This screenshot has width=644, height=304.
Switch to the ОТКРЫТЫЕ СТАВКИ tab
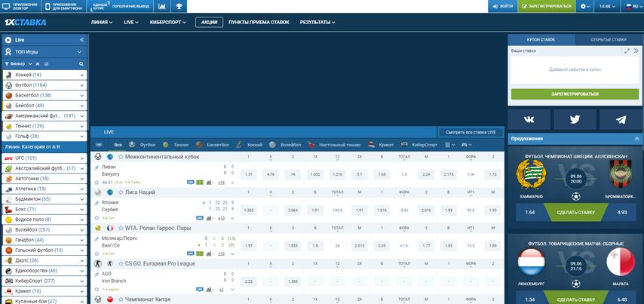click(609, 40)
